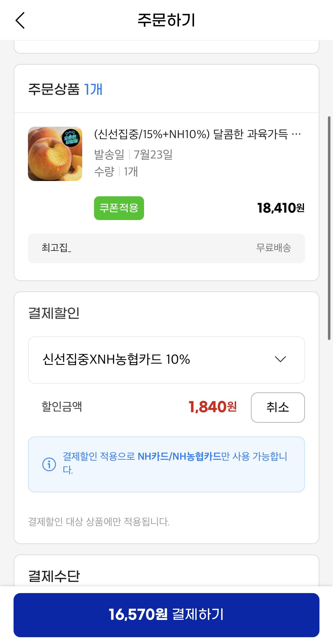The width and height of the screenshot is (333, 644).
Task: Tap the back arrow icon
Action: click(x=20, y=20)
